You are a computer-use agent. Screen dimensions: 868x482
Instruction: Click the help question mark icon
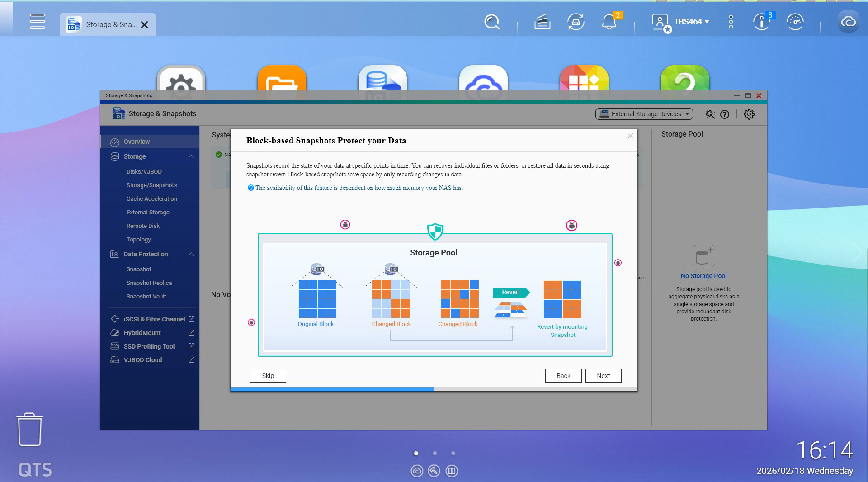click(x=724, y=114)
